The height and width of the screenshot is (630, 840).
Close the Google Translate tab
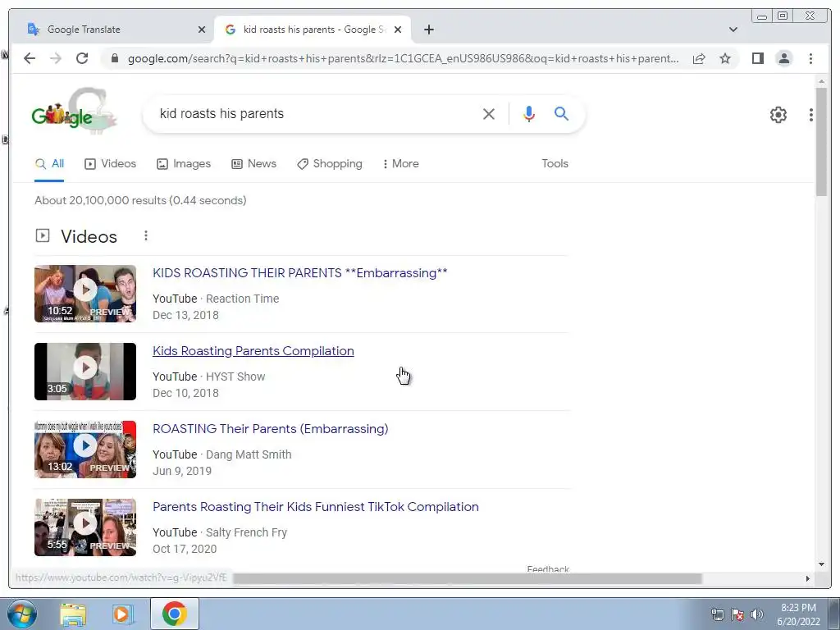(202, 30)
